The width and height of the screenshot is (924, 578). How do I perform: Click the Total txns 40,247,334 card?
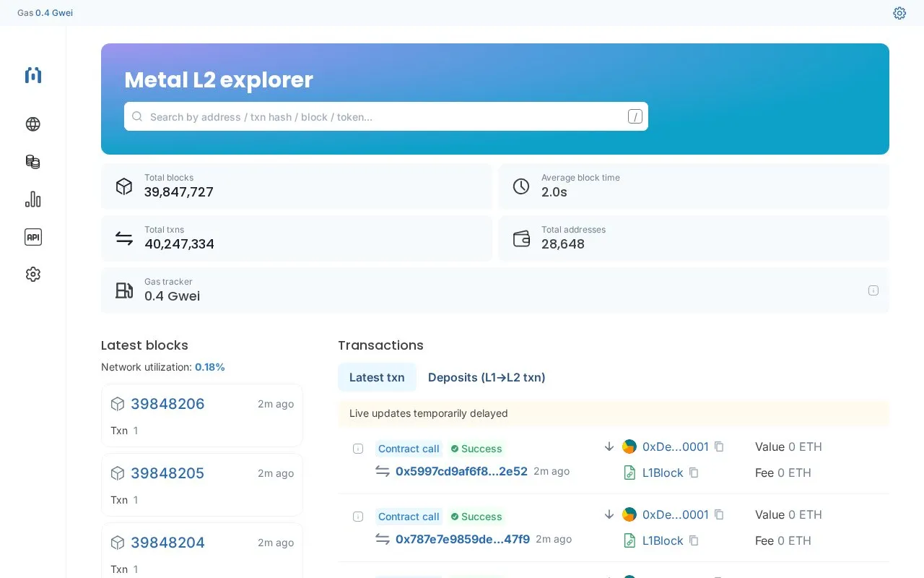click(297, 238)
